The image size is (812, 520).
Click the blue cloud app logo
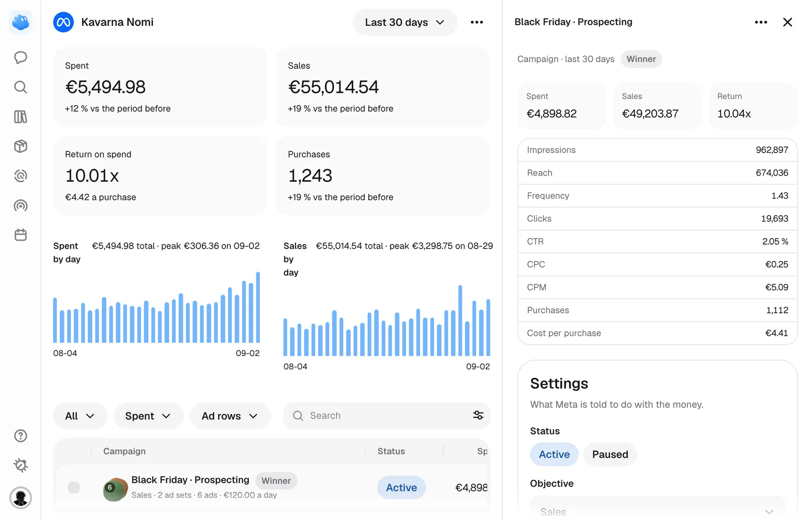(21, 22)
